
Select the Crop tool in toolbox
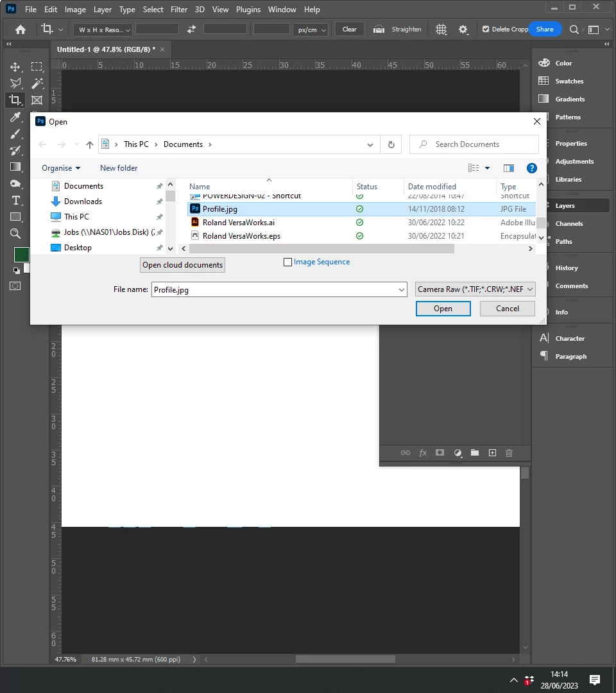coord(15,100)
